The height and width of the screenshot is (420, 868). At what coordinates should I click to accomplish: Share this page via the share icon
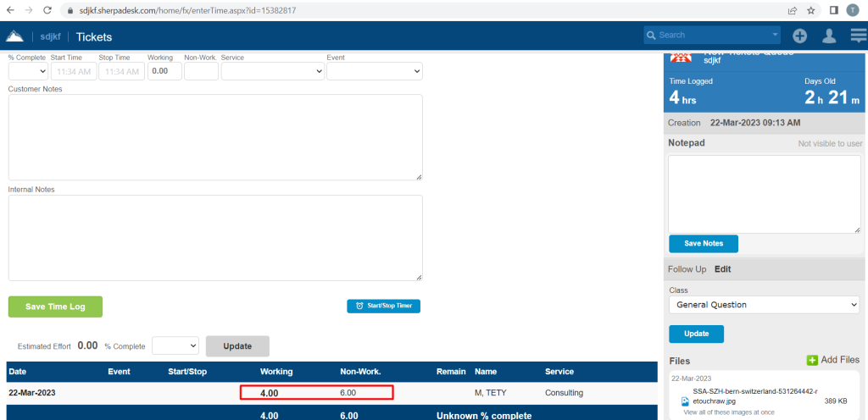tap(793, 10)
